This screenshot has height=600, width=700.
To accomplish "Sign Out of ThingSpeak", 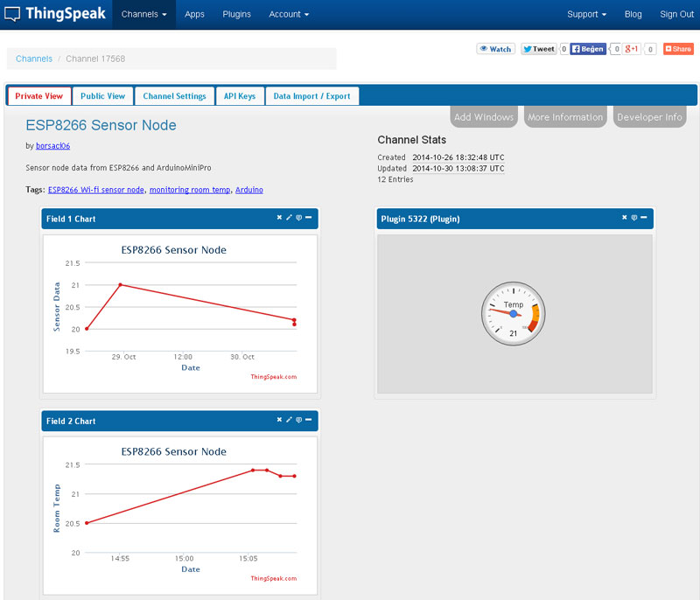I will (676, 14).
